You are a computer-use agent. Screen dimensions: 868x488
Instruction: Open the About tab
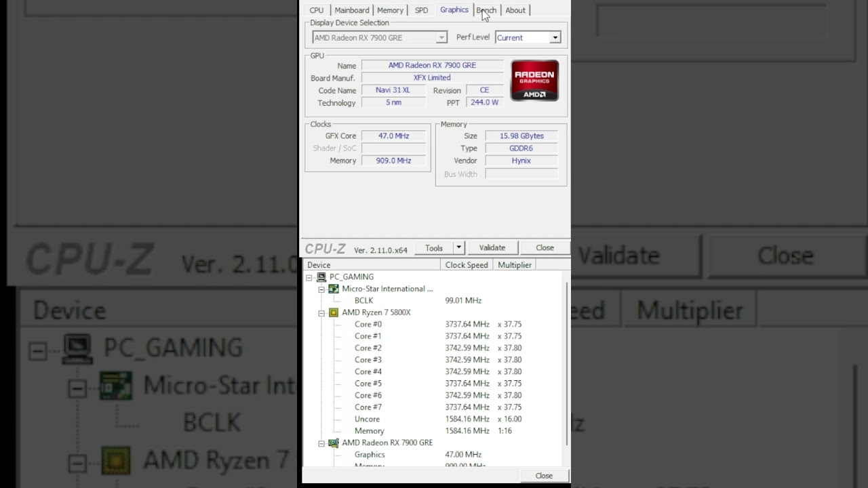515,10
